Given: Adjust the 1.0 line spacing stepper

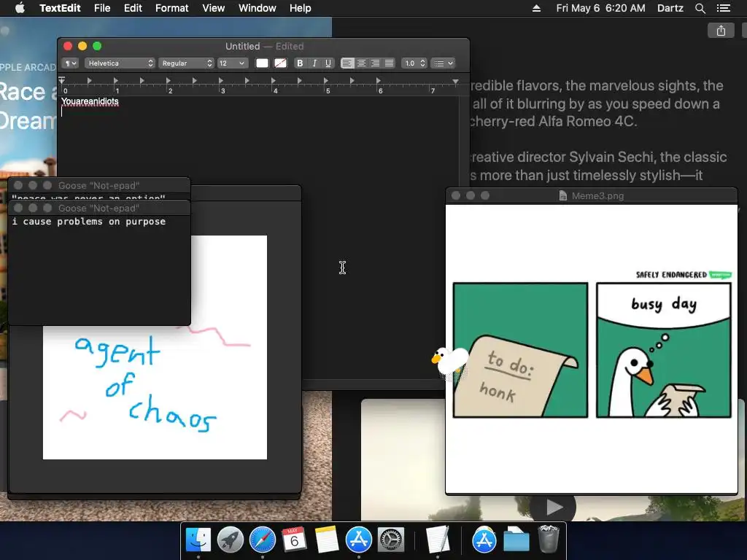Looking at the screenshot, I should pos(414,63).
